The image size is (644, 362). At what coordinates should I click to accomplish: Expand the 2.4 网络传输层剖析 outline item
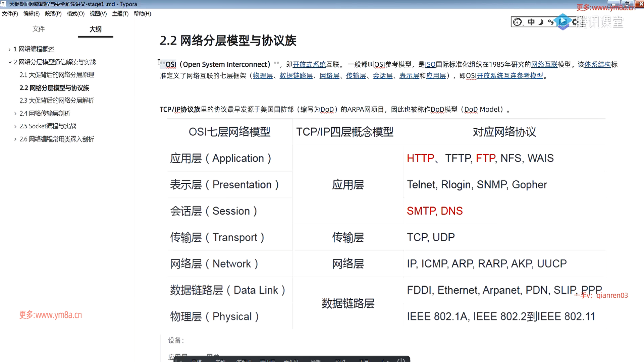coord(15,114)
